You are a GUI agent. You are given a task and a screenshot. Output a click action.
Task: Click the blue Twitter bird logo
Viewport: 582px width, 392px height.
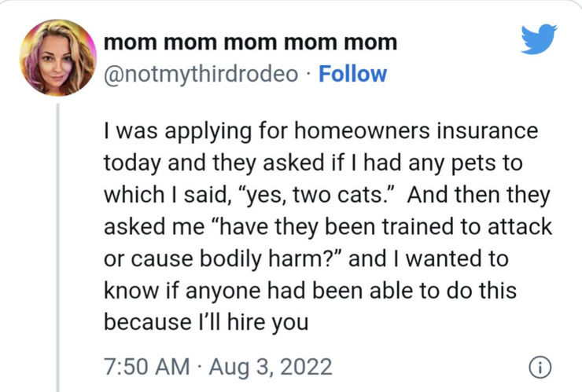[539, 39]
